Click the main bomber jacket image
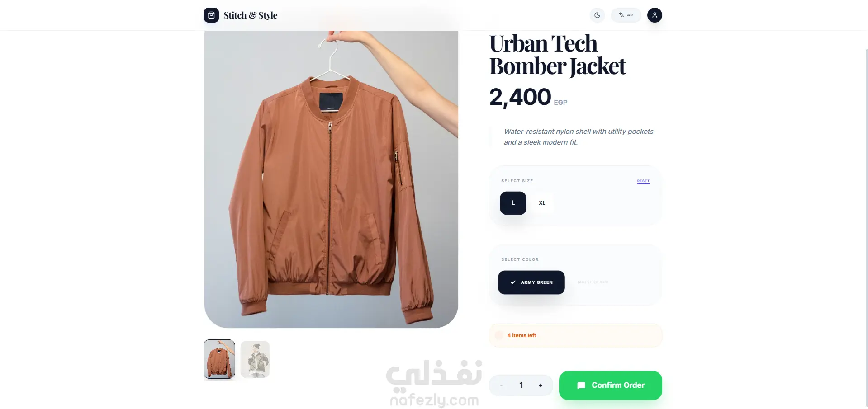Image resolution: width=868 pixels, height=409 pixels. [x=331, y=179]
